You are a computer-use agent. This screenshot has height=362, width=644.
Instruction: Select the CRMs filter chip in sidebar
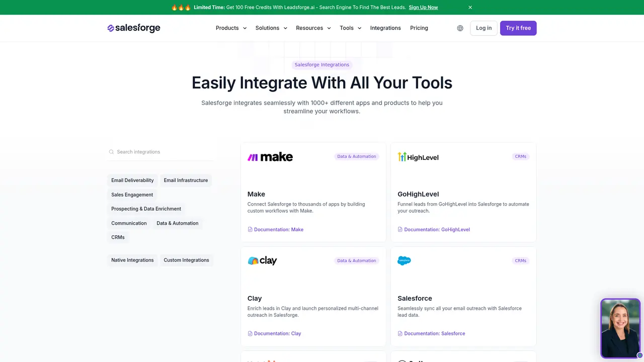tap(118, 237)
